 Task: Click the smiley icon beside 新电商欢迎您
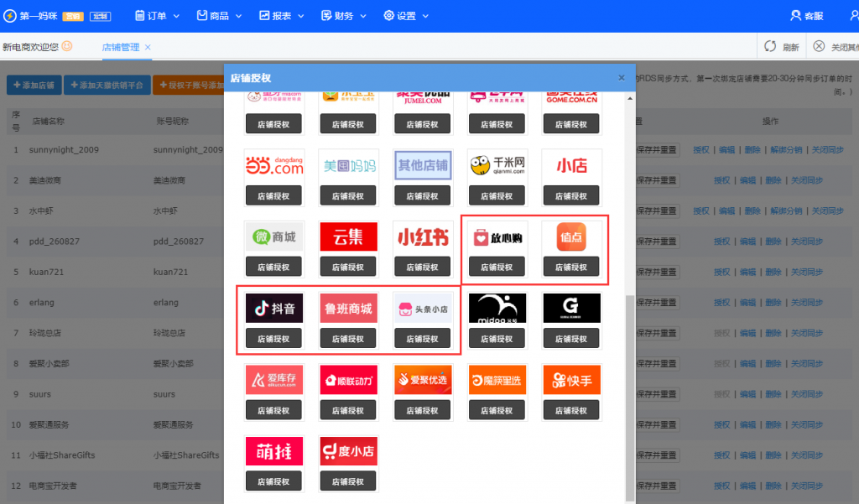(67, 46)
